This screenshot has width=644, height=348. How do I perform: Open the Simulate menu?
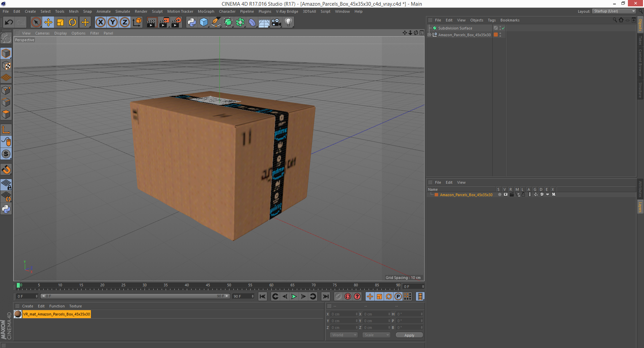(x=123, y=11)
